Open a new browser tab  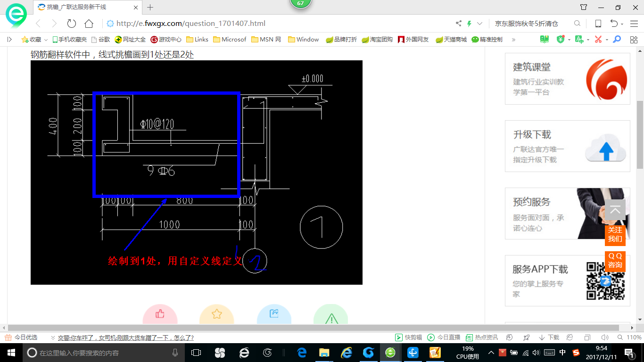point(150,8)
